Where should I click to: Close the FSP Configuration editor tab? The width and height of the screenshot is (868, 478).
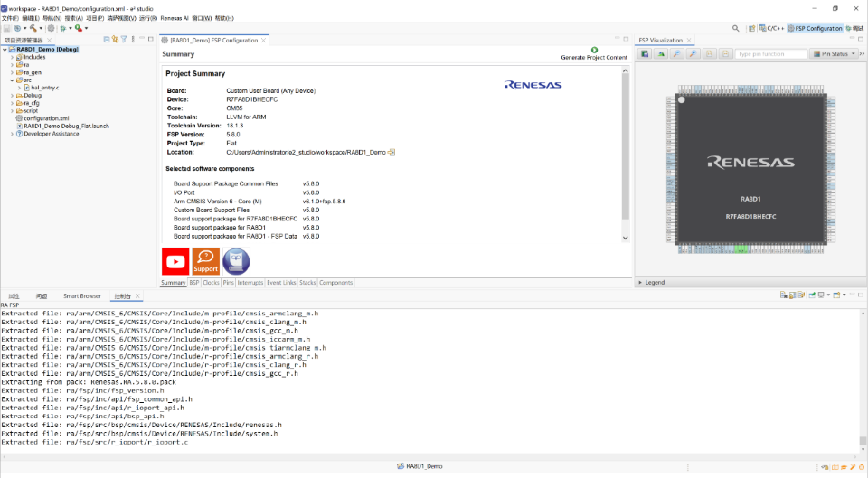coord(263,41)
